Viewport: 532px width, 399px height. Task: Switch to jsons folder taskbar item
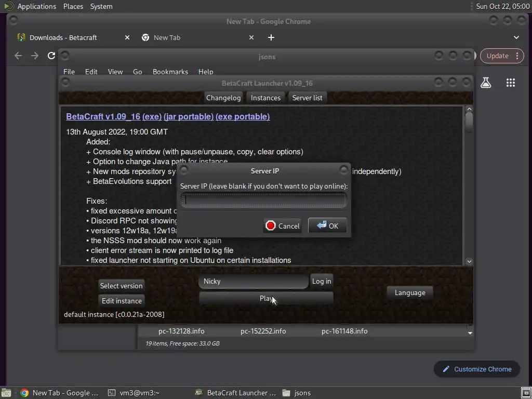[297, 393]
